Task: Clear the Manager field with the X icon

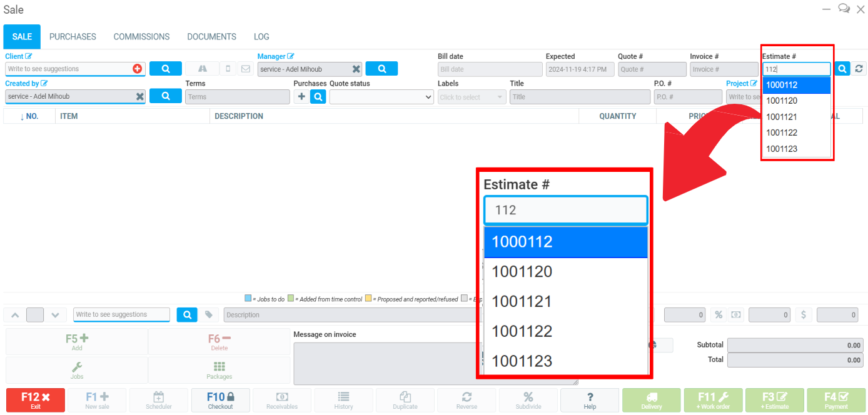Action: pyautogui.click(x=356, y=69)
